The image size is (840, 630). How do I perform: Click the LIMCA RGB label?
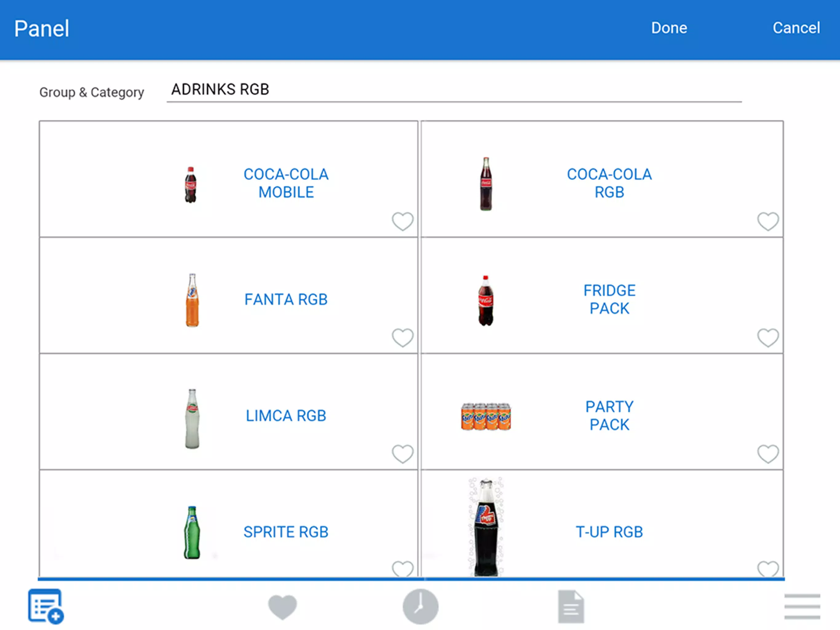286,416
